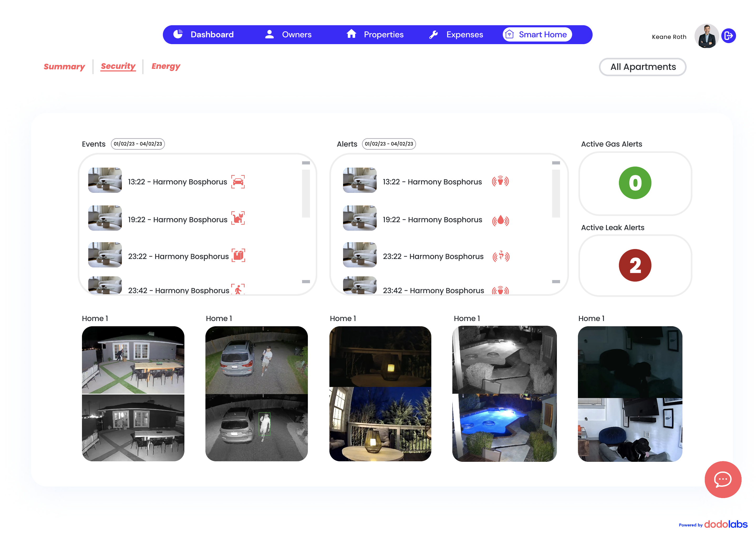Click the Properties house icon
Screen dimensions: 756x538
[351, 34]
